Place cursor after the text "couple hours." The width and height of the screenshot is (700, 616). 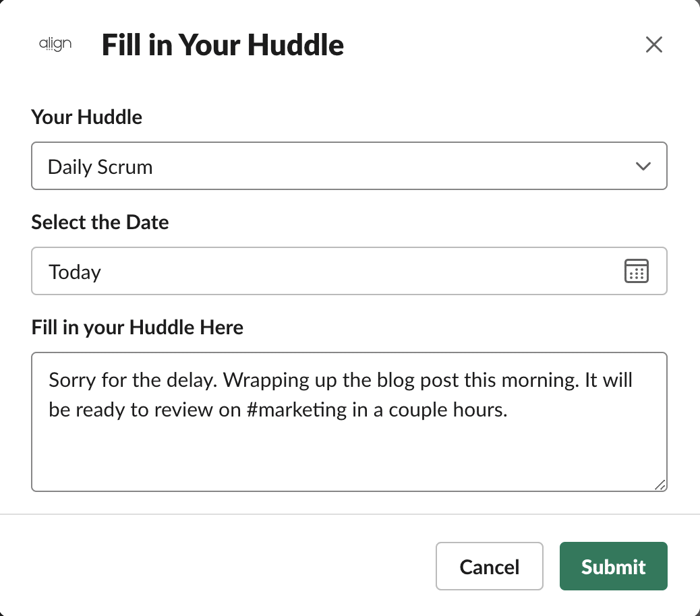pos(508,409)
